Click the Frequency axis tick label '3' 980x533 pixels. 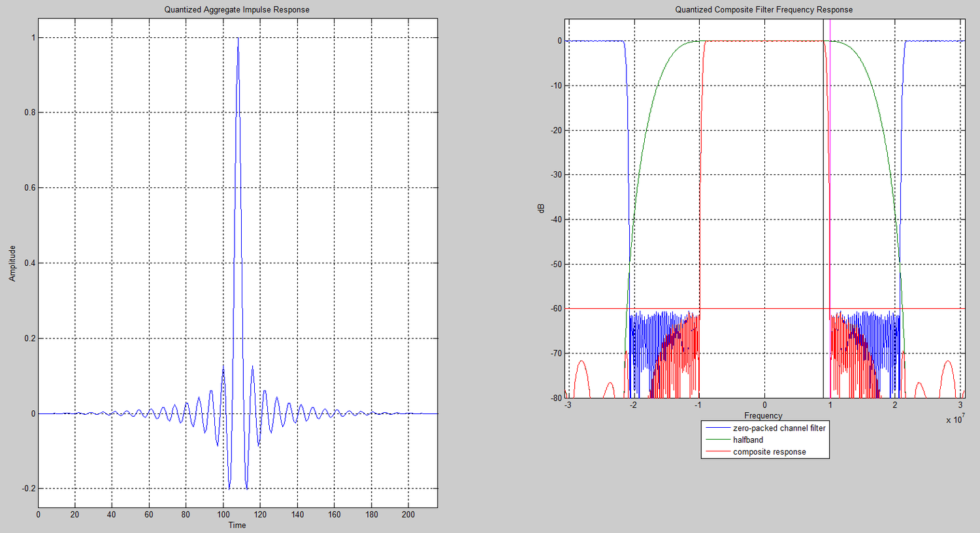click(x=960, y=405)
